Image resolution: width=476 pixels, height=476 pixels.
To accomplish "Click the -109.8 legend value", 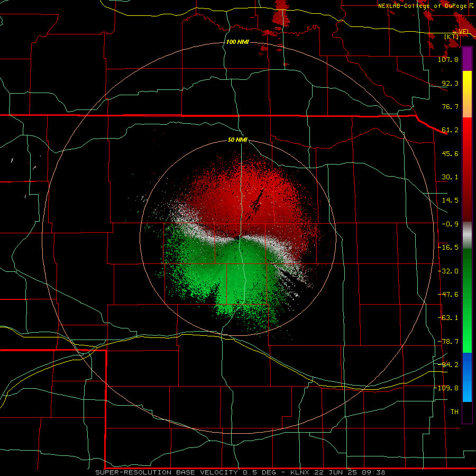I will tap(446, 388).
